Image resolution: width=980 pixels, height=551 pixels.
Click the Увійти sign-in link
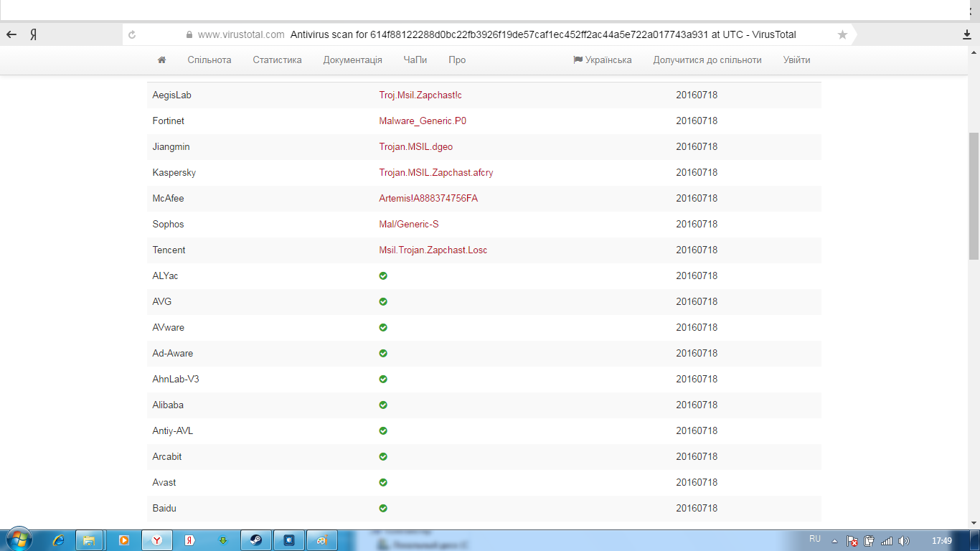tap(796, 60)
